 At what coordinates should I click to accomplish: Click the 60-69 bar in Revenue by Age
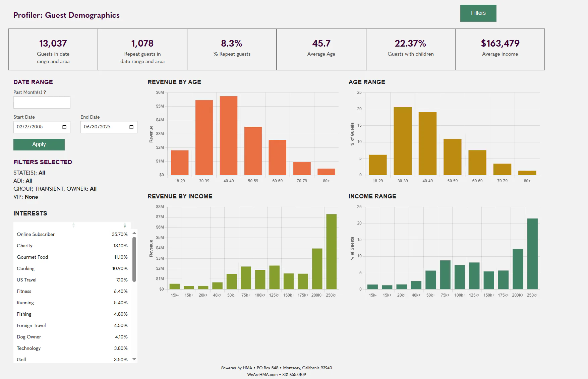pos(278,157)
